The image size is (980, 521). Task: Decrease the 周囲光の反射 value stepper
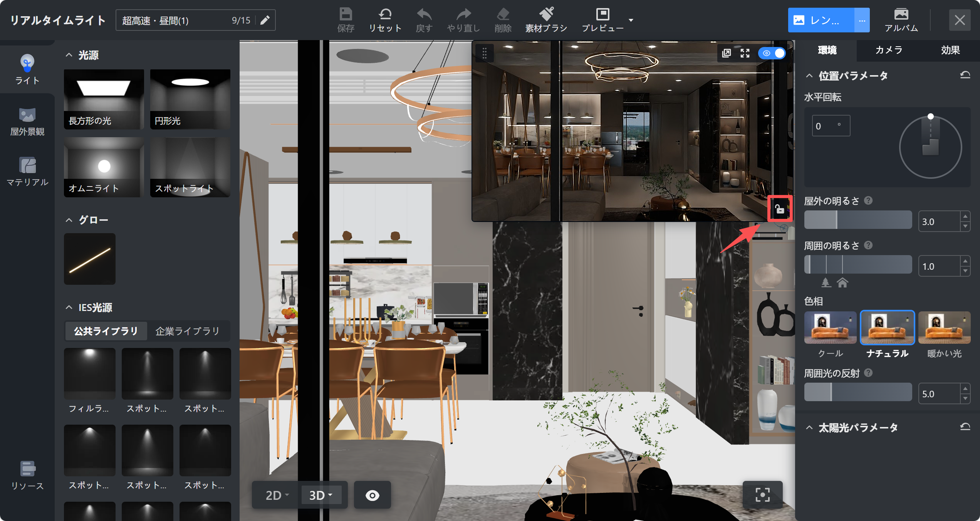(x=965, y=398)
